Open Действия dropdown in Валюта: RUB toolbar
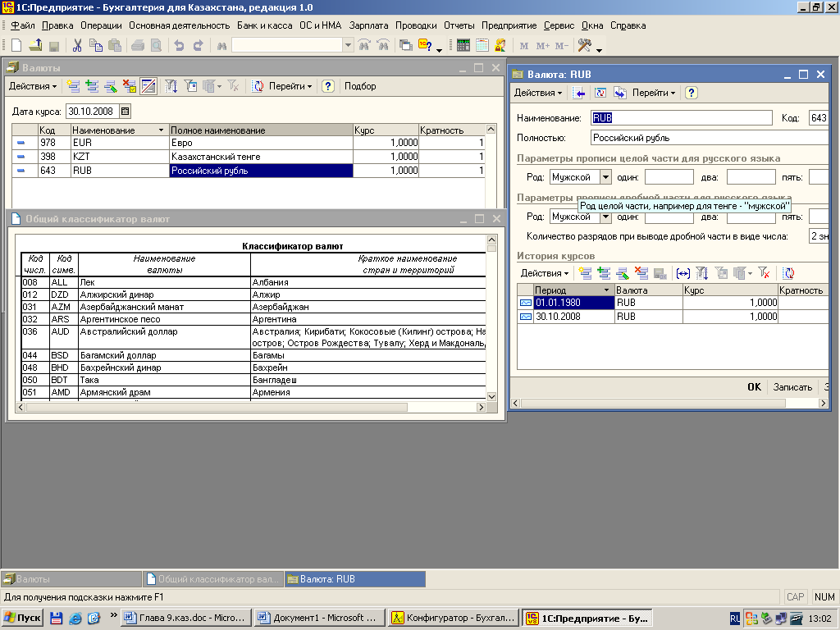 [x=538, y=93]
